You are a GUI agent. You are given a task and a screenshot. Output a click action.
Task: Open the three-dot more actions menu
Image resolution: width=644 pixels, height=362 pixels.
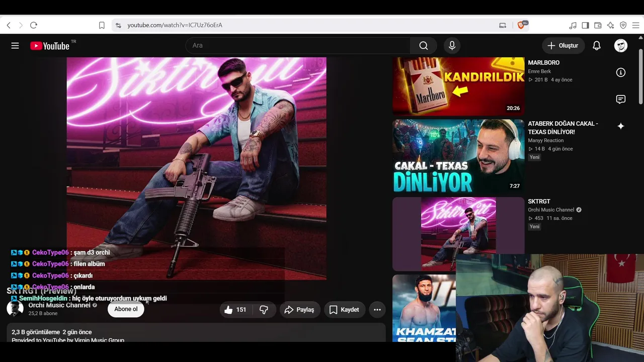(x=377, y=310)
